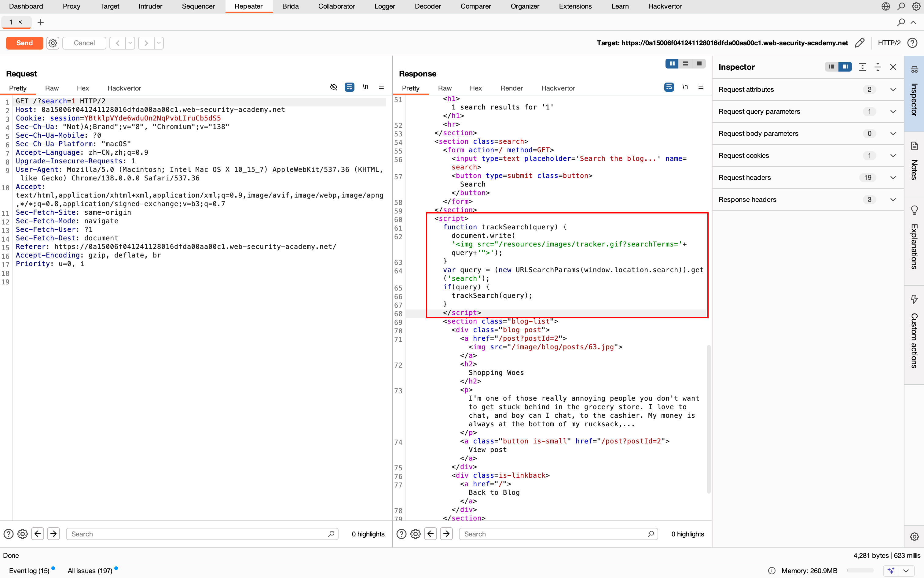Switch Response view to Render

[x=511, y=88]
